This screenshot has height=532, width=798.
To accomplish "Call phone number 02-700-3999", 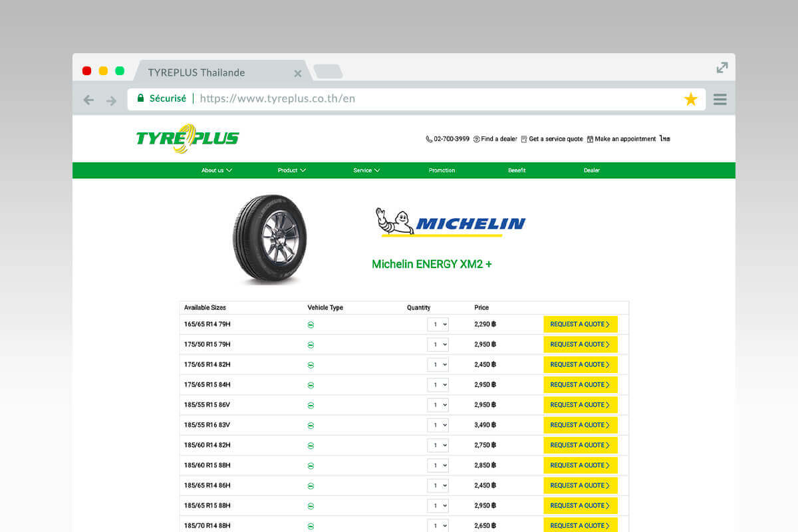I will [448, 139].
